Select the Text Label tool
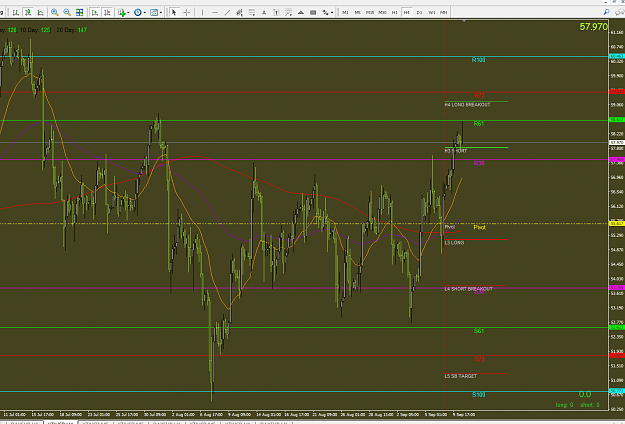Image resolution: width=625 pixels, height=424 pixels. [x=276, y=12]
